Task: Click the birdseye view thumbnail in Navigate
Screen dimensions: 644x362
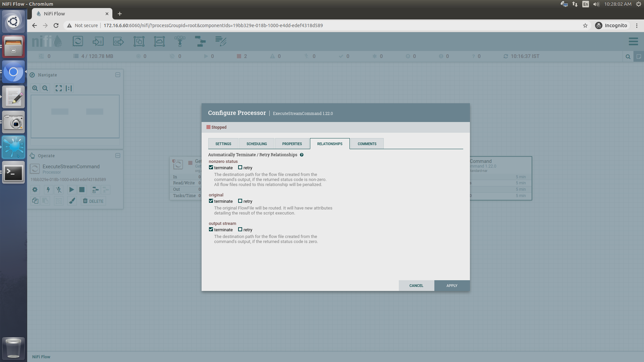Action: pyautogui.click(x=75, y=116)
